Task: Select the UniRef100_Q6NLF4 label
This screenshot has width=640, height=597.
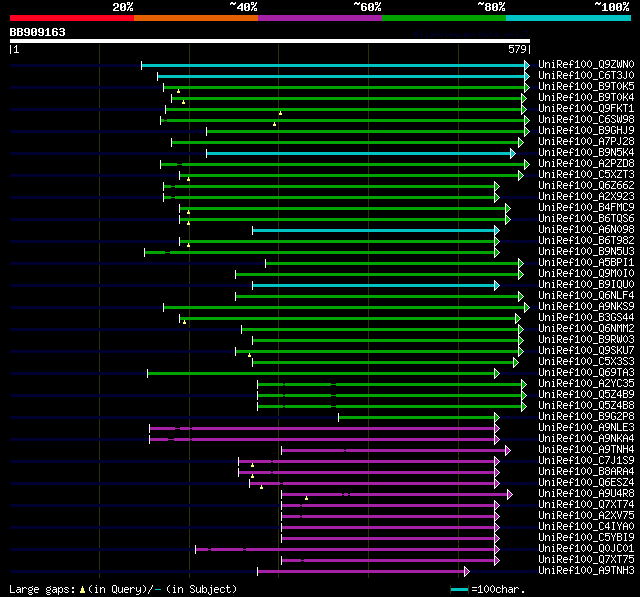Action: (586, 296)
